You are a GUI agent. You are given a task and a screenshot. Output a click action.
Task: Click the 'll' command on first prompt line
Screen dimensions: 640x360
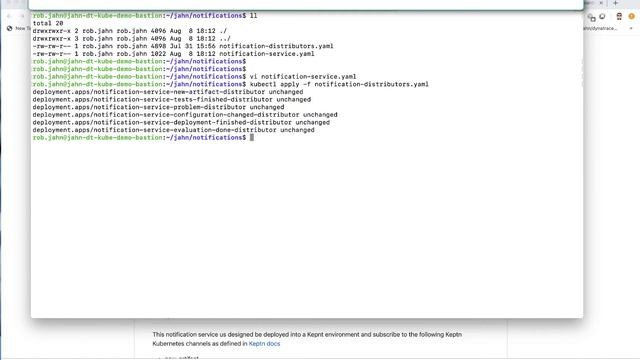pos(253,16)
